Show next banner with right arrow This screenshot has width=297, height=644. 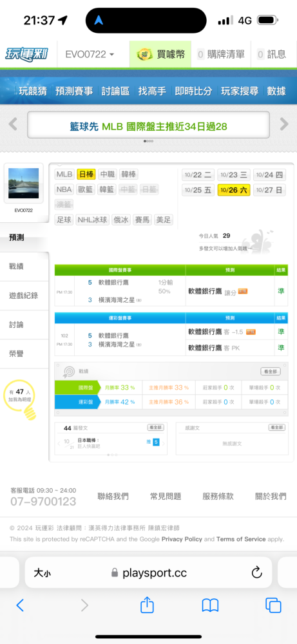pos(284,124)
